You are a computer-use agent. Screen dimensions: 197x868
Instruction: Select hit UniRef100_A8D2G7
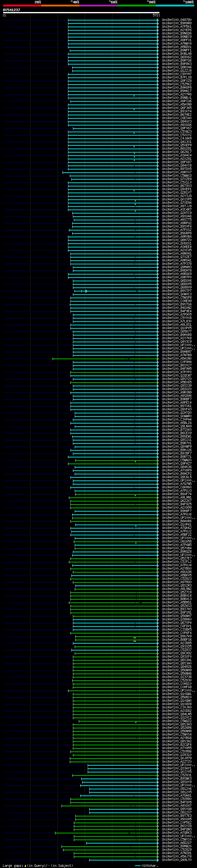pyautogui.click(x=177, y=843)
